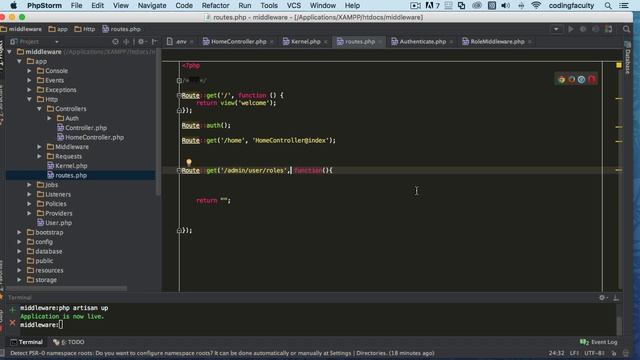
Task: Switch to .env tab
Action: tap(180, 42)
